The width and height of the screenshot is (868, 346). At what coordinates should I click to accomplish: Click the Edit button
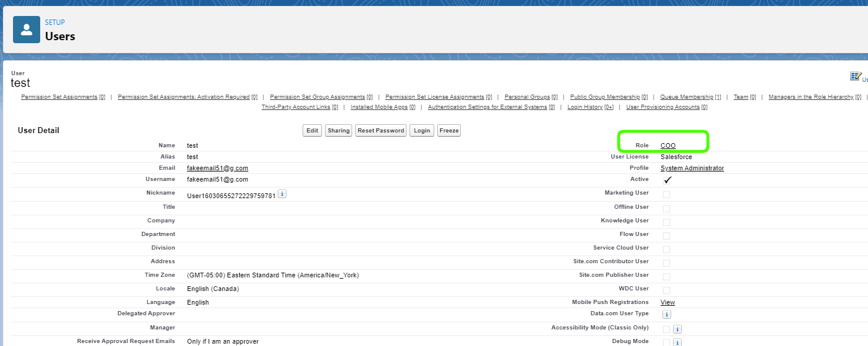(313, 131)
